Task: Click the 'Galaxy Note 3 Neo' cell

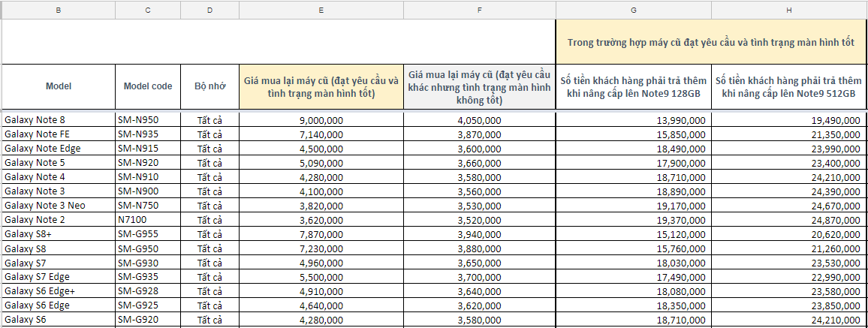Action: pyautogui.click(x=59, y=205)
